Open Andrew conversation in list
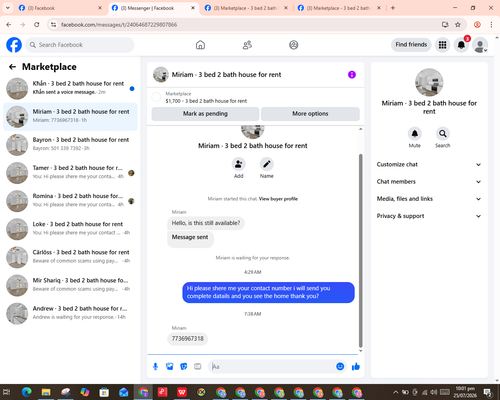Screen dimensions: 500x400 coord(70,313)
